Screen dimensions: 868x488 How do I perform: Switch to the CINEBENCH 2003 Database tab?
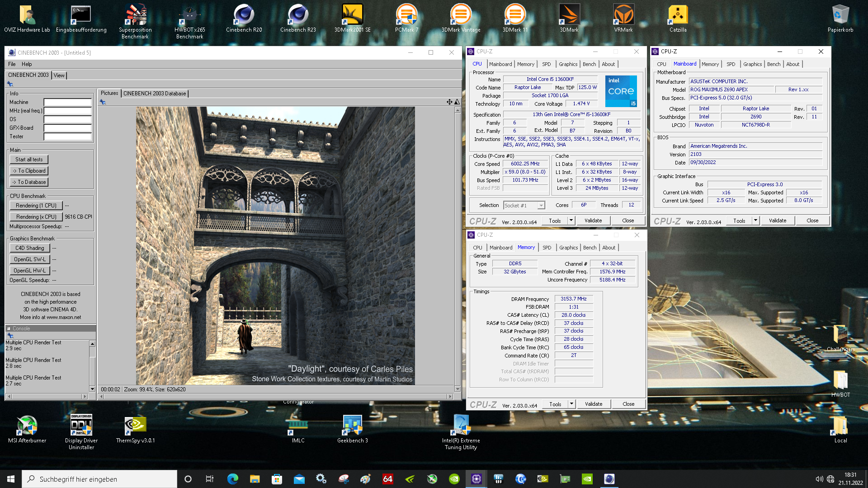point(155,94)
